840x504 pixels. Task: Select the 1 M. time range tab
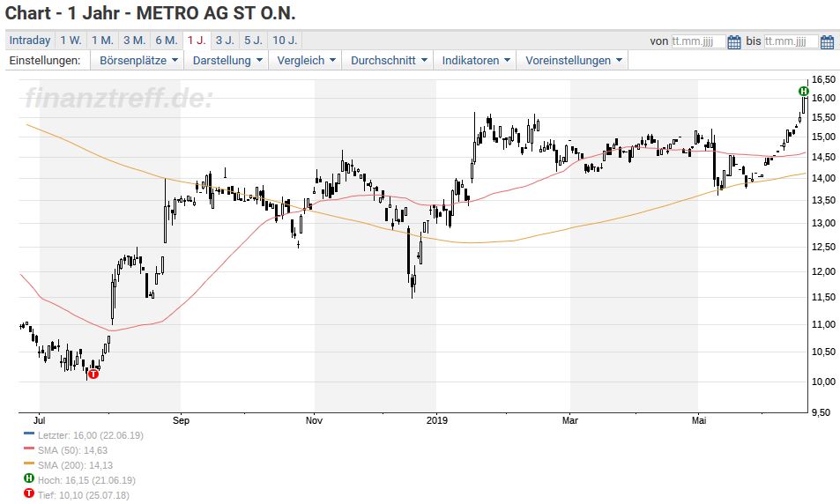click(102, 41)
